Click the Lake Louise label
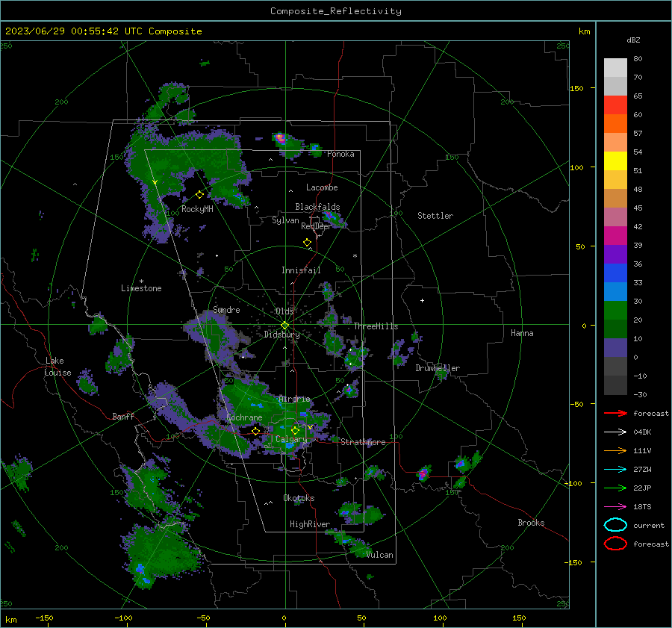 57,367
